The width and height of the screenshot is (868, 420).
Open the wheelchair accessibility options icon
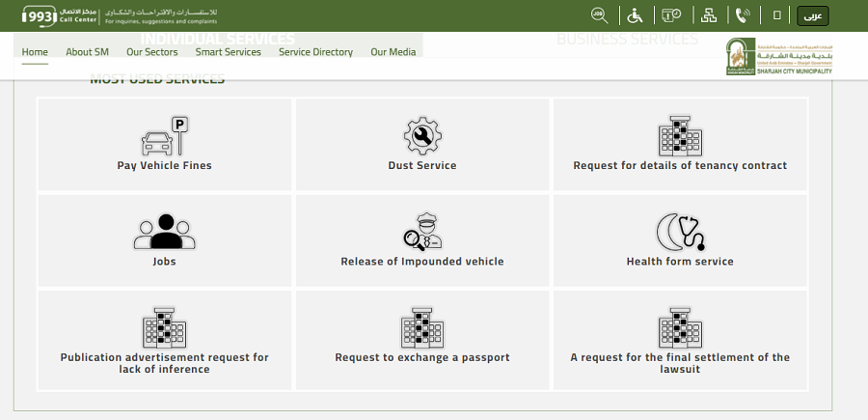click(635, 15)
